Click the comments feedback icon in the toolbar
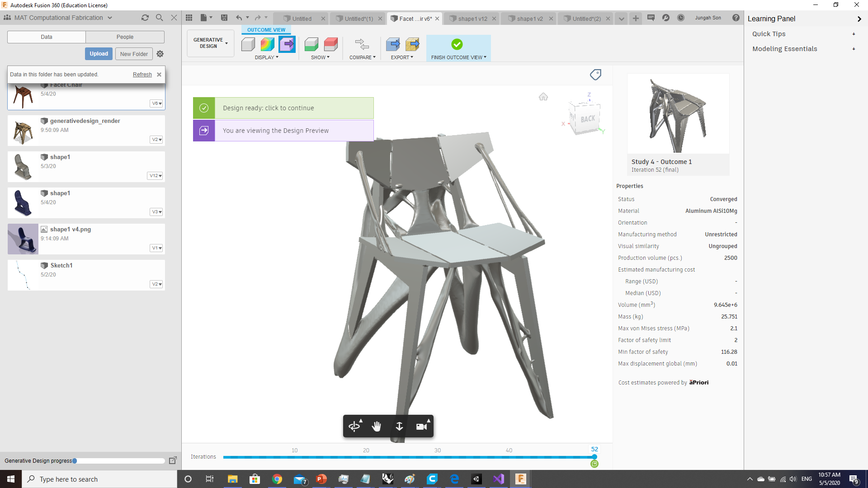 [651, 18]
